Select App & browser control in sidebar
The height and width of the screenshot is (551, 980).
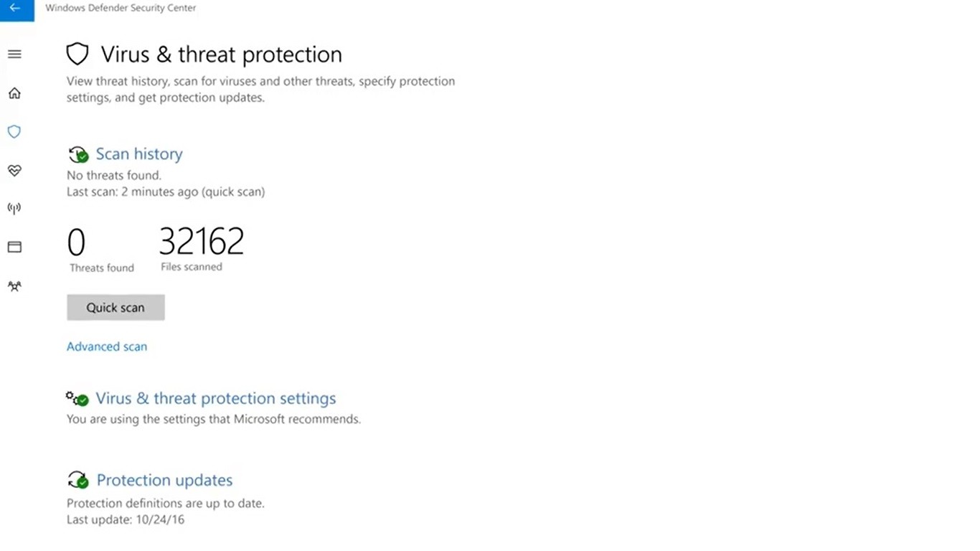[14, 246]
